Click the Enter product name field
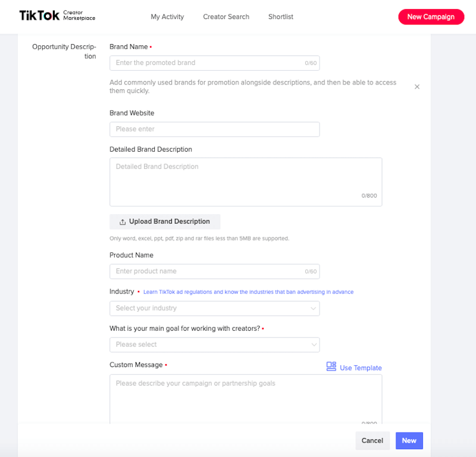This screenshot has height=457, width=476. 214,271
